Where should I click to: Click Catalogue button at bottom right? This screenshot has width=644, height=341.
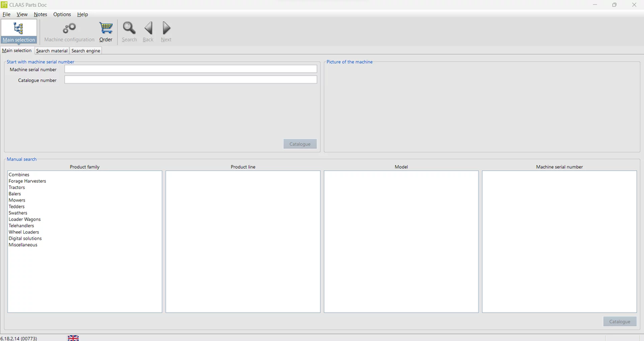(619, 322)
